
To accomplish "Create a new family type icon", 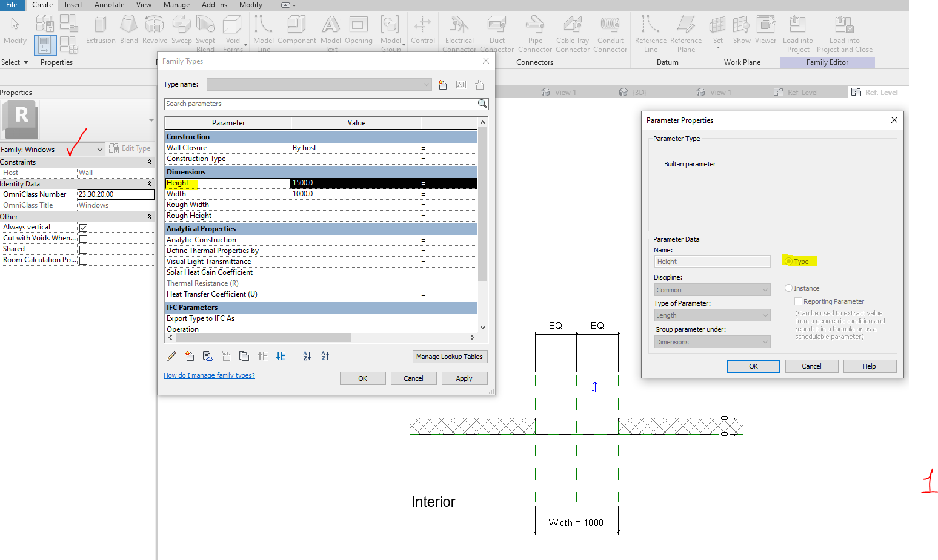I will click(443, 85).
